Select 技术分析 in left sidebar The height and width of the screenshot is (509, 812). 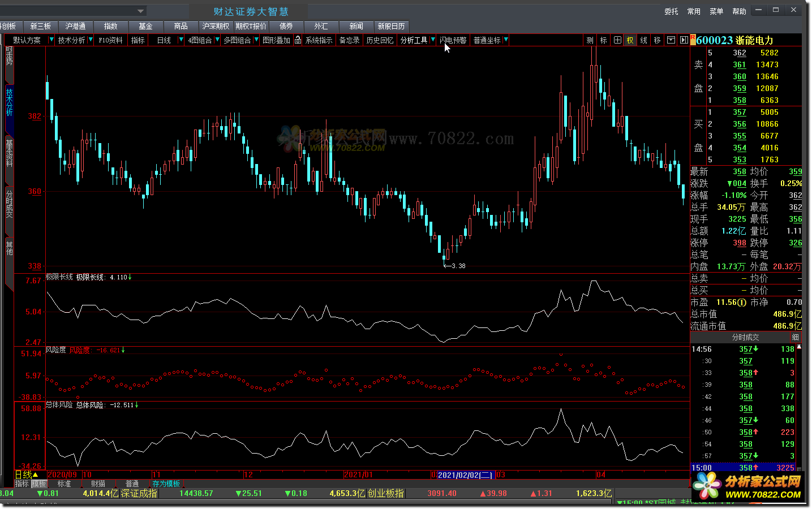click(9, 102)
